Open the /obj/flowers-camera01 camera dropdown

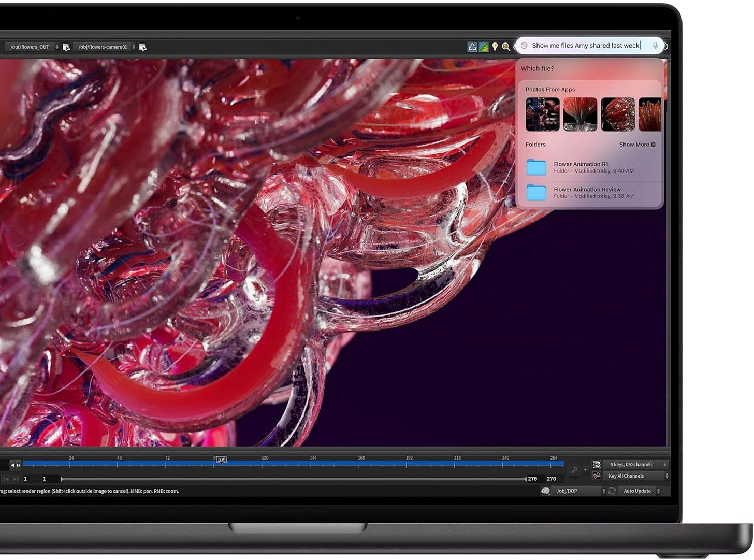point(105,47)
